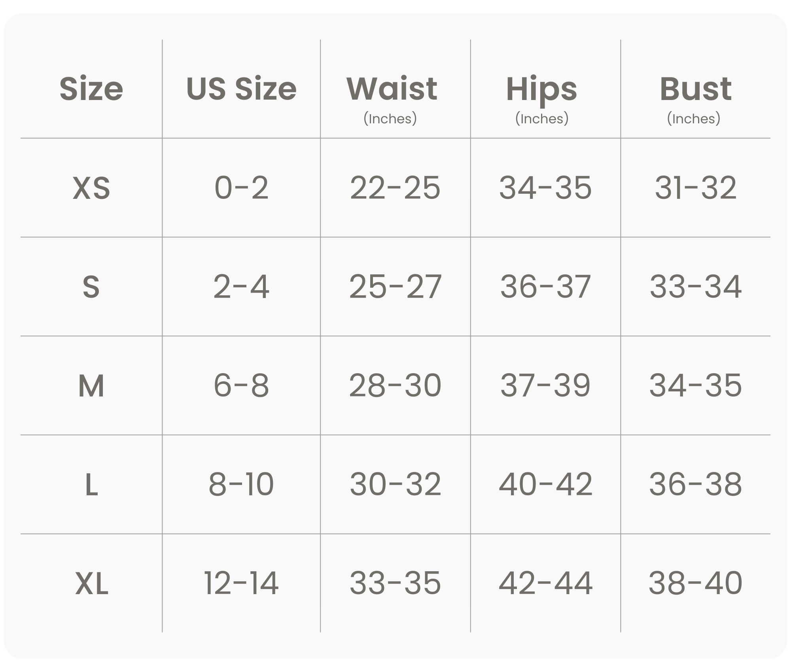Click the 33-35 waist value for XL

click(395, 583)
